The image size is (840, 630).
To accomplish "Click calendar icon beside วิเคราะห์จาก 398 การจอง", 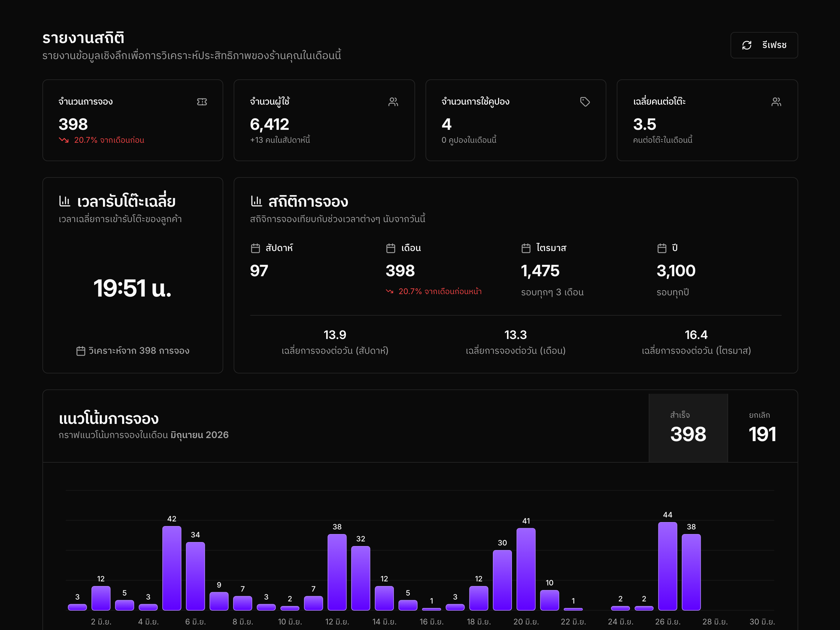I will [x=81, y=351].
